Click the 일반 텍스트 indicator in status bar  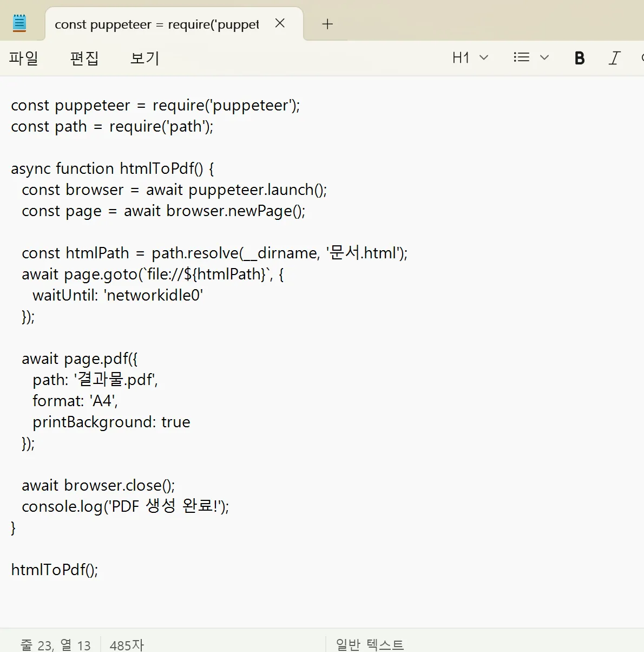click(369, 644)
